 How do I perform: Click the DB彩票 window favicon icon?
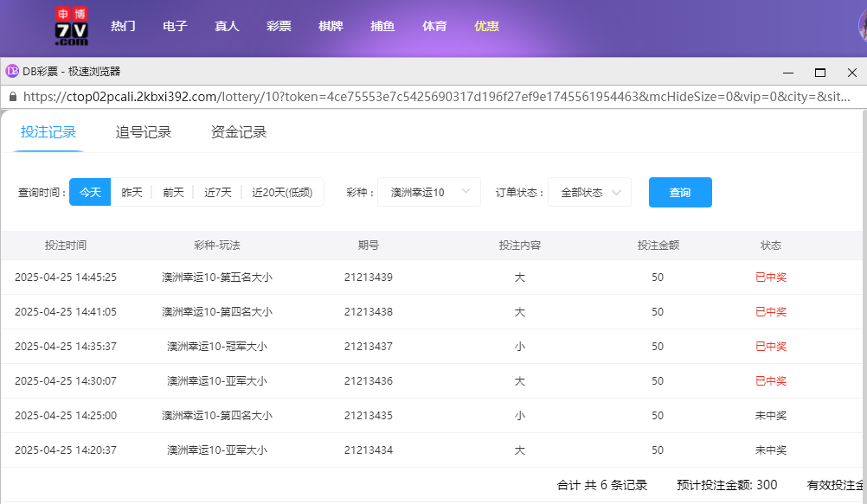[x=12, y=72]
